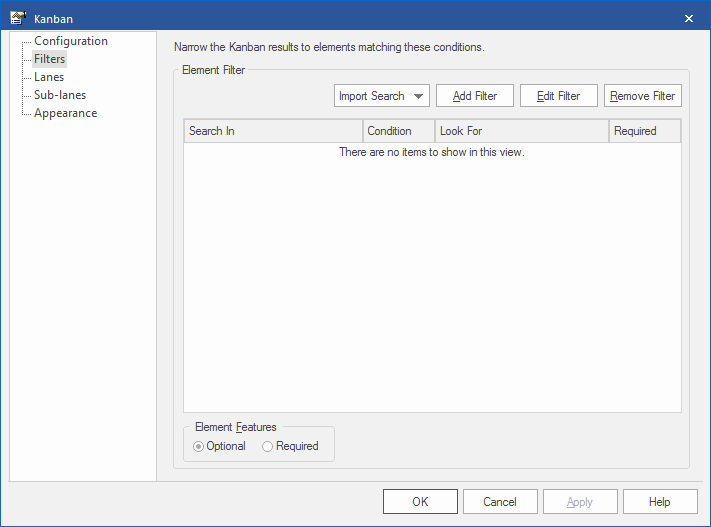Select Filters in the left tree
Viewport: 711px width, 527px height.
click(49, 59)
